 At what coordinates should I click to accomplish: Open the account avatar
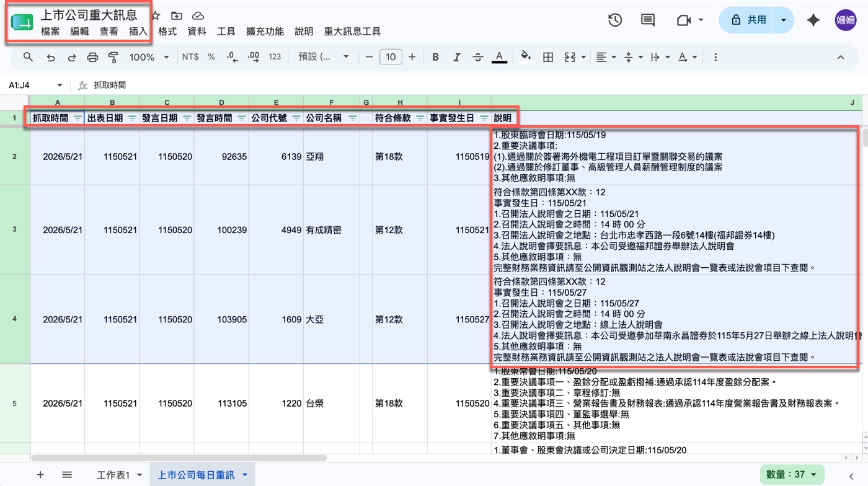tap(846, 20)
